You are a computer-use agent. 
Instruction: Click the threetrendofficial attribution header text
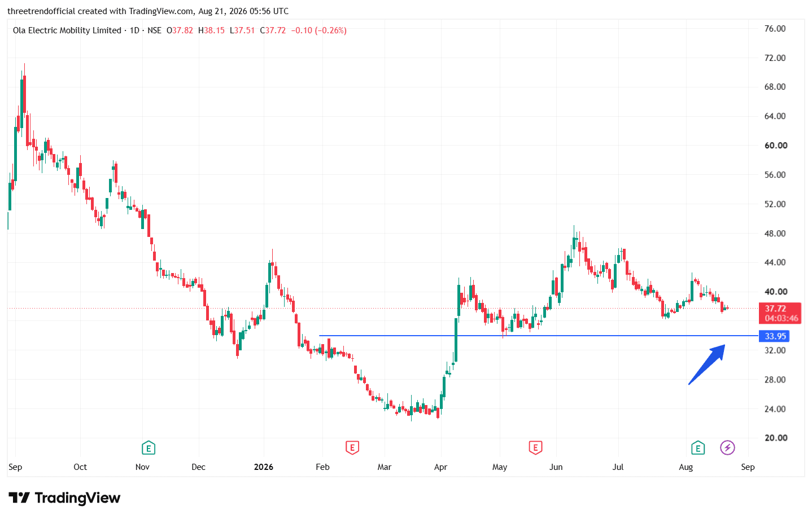point(148,11)
